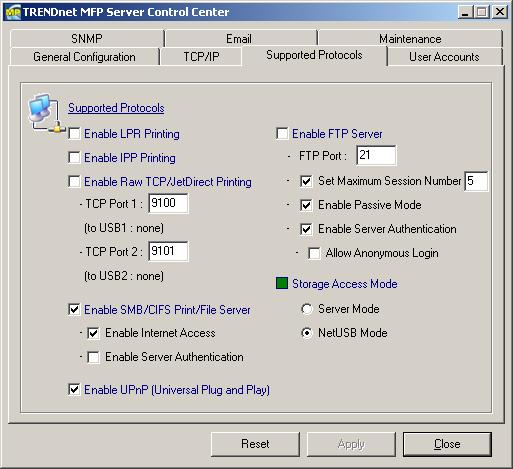Click the '(to USB1 : none)' text
This screenshot has width=513, height=469.
[x=124, y=228]
